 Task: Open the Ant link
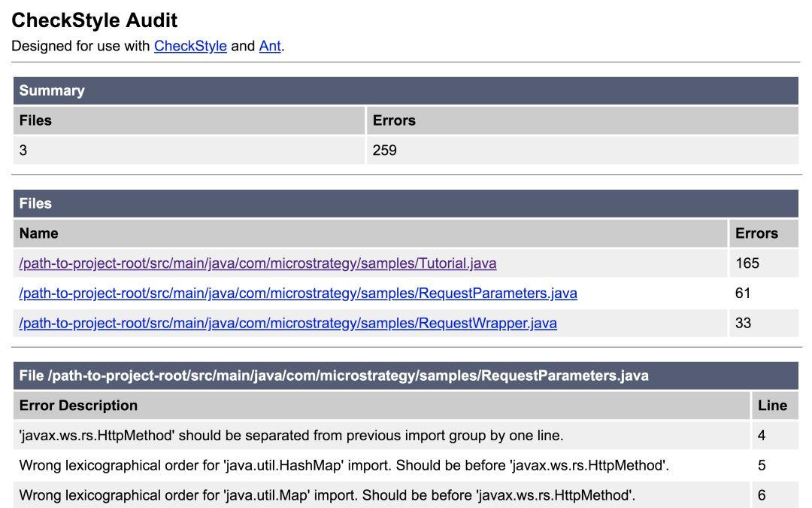[x=268, y=46]
